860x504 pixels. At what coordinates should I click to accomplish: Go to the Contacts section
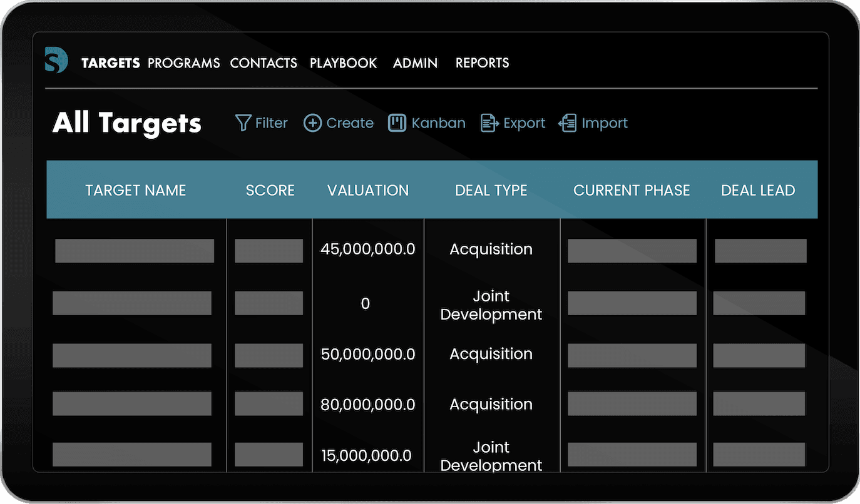pos(264,63)
